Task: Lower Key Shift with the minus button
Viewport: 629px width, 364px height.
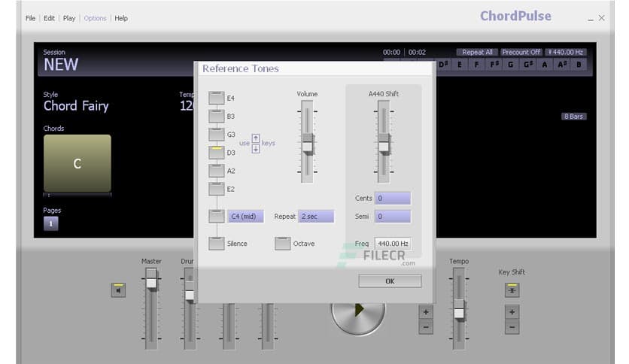Action: 512,327
